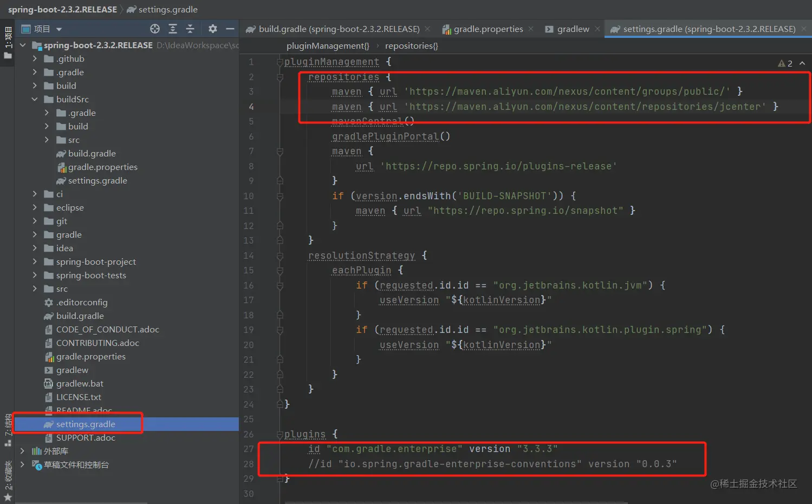Expand the 外部库 external libraries node
This screenshot has width=812, height=504.
(x=22, y=451)
